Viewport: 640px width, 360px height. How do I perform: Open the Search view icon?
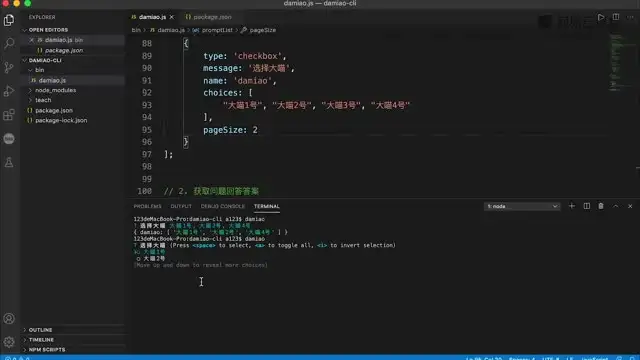pos(9,43)
